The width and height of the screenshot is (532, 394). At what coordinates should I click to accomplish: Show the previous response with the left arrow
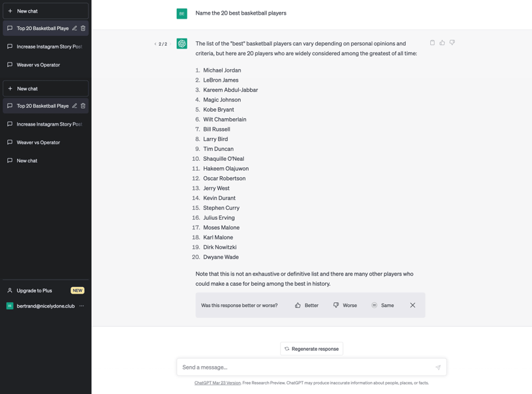point(155,43)
